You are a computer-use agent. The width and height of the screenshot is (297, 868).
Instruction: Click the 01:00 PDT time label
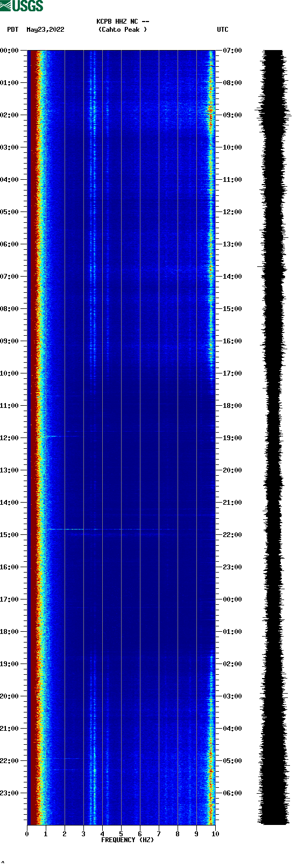click(x=10, y=83)
